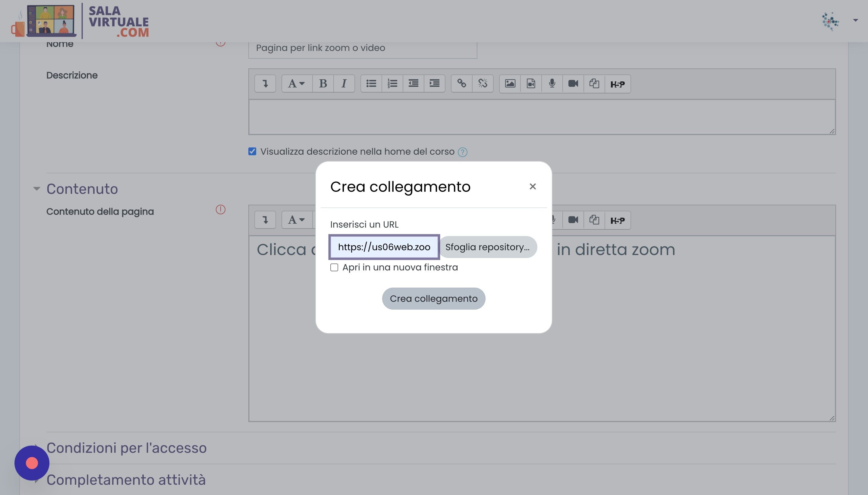The image size is (868, 495).
Task: Record video in Contenuto della pagina editor
Action: coord(573,220)
